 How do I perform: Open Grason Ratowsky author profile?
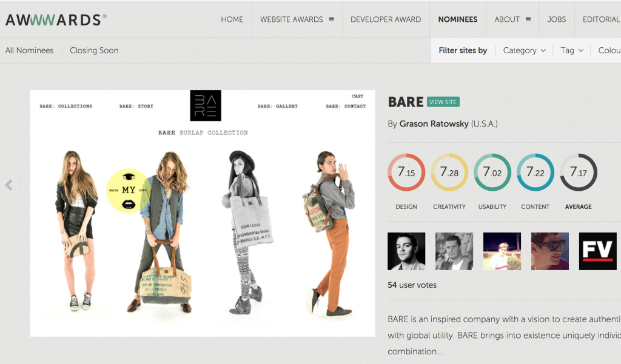click(x=434, y=124)
